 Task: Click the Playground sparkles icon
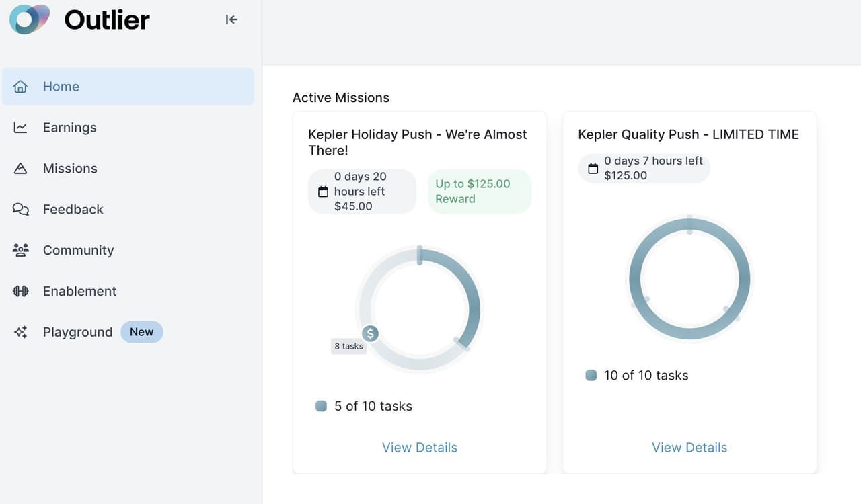point(21,332)
